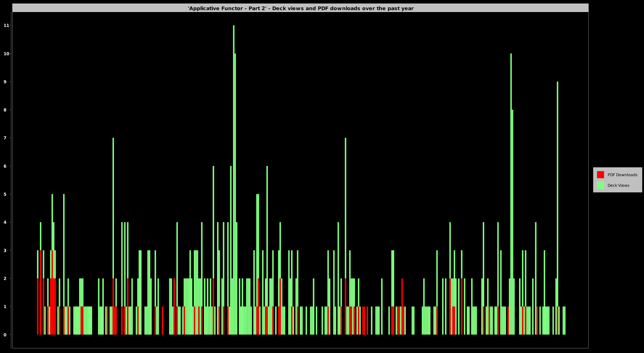Screen dimensions: 644x353
Task: Click the y-axis label 4
Action: (5, 222)
